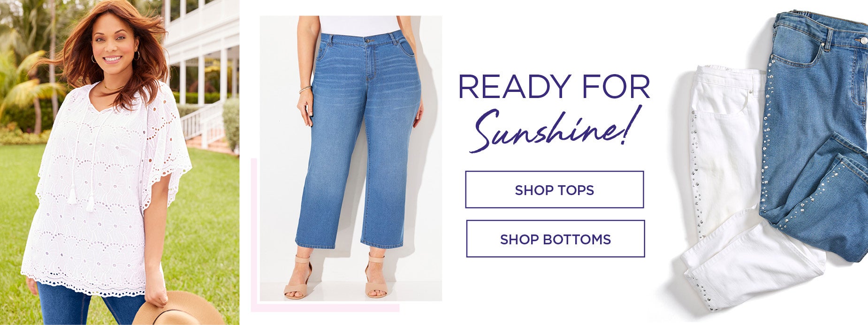
Task: Click the cropped blue jeans model photo
Action: 351,158
